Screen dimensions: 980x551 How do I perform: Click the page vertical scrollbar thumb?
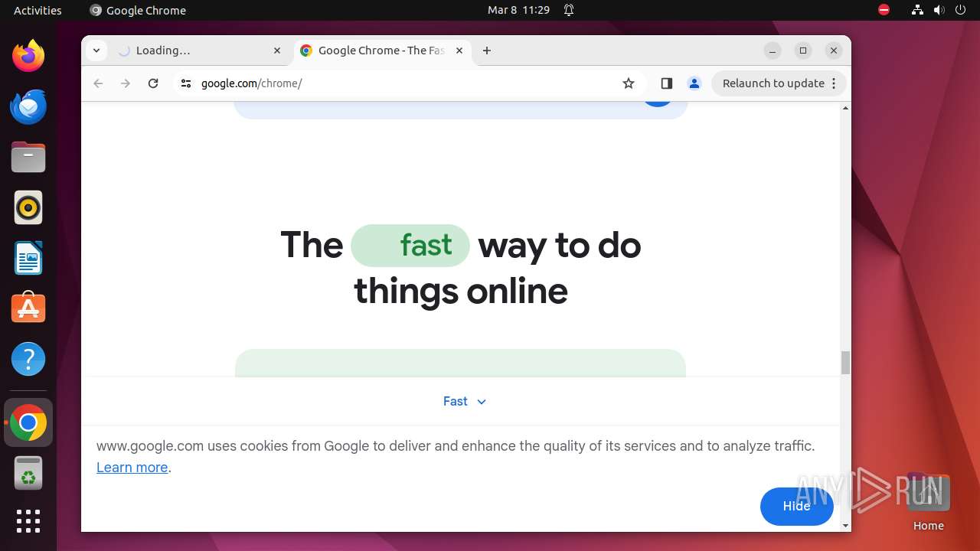click(x=845, y=363)
